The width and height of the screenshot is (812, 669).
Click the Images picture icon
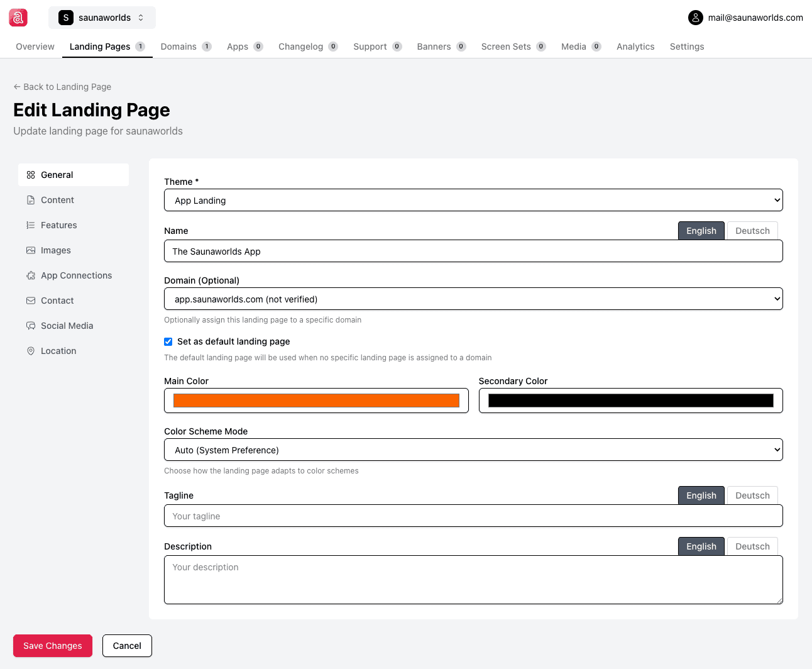[31, 250]
